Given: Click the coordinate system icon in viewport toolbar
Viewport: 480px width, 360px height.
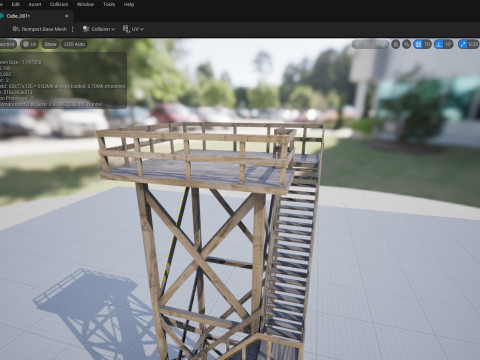Looking at the screenshot, I should click(x=396, y=44).
